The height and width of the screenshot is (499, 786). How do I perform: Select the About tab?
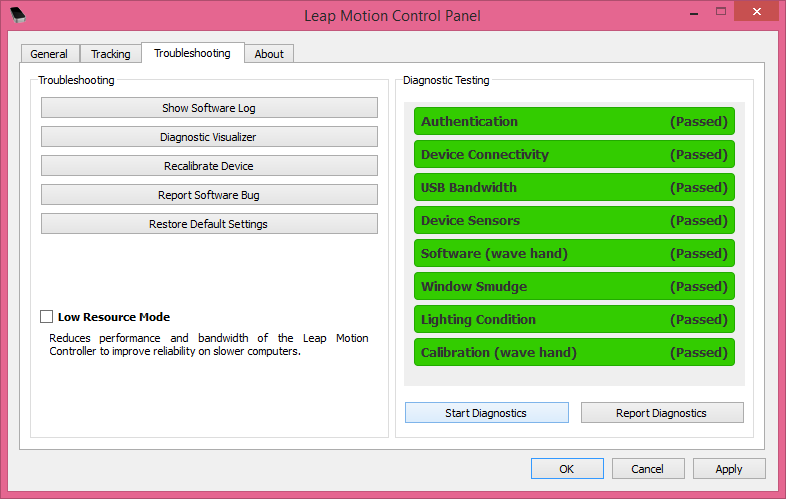(x=269, y=54)
